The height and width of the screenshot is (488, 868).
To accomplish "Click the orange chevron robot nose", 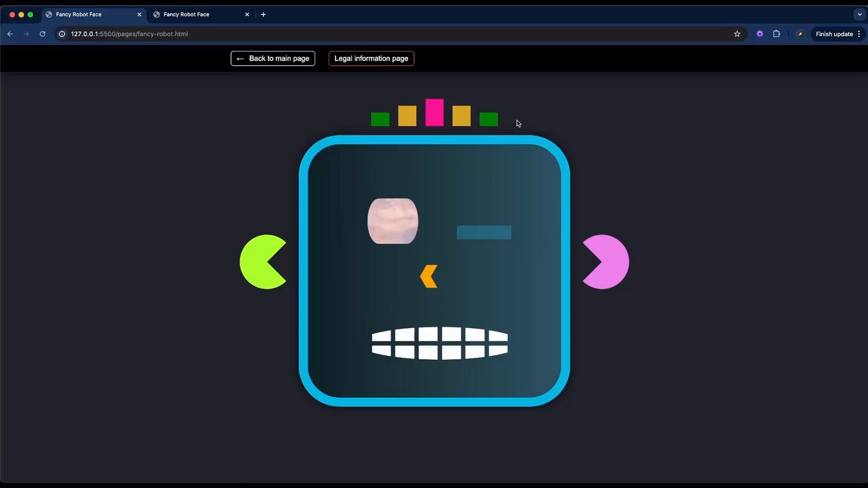I will click(x=429, y=277).
